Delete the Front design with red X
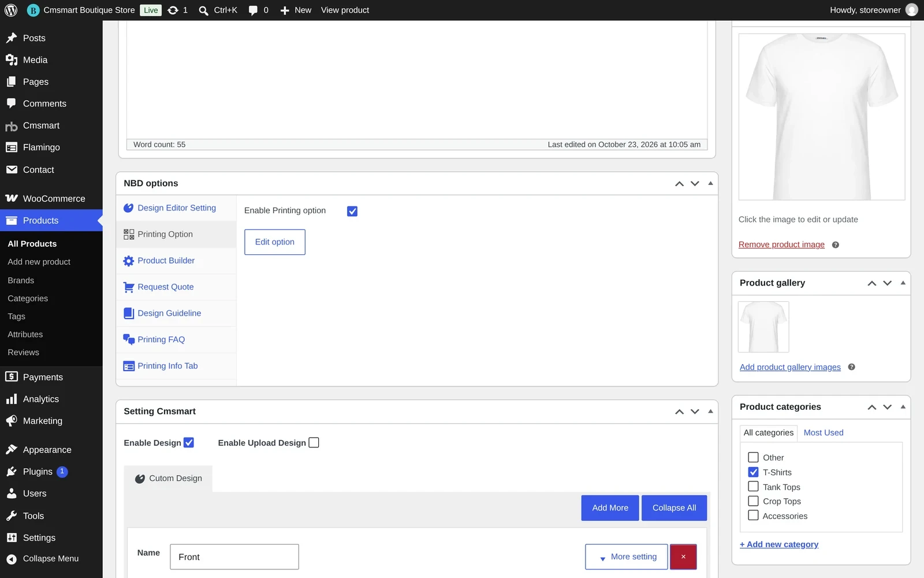The width and height of the screenshot is (924, 578). [683, 557]
